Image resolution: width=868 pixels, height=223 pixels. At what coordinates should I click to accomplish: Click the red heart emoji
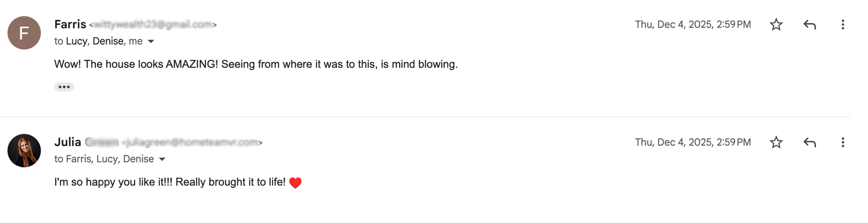pos(295,182)
